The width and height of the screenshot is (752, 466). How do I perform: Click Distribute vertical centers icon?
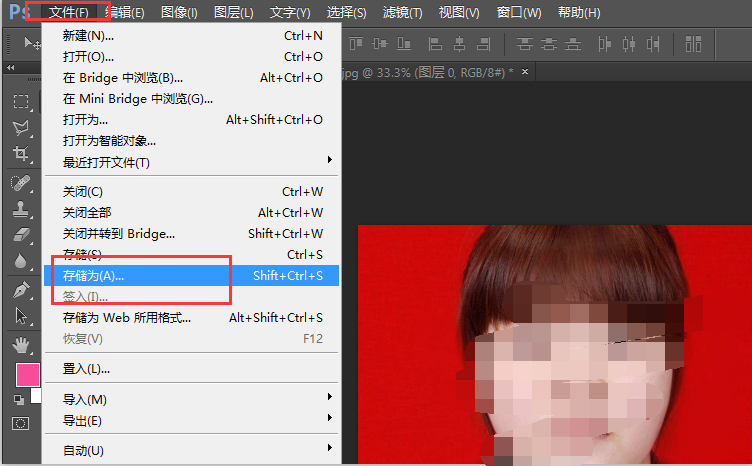(x=549, y=44)
